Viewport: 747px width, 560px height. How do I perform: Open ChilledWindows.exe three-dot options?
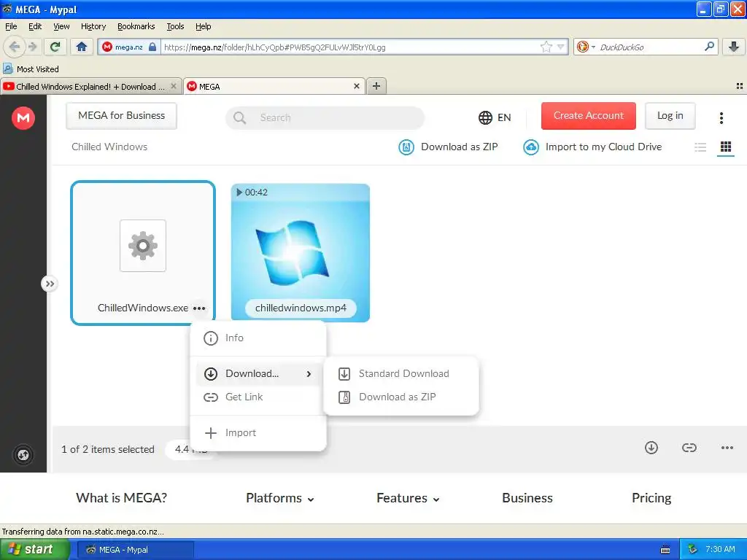(199, 308)
